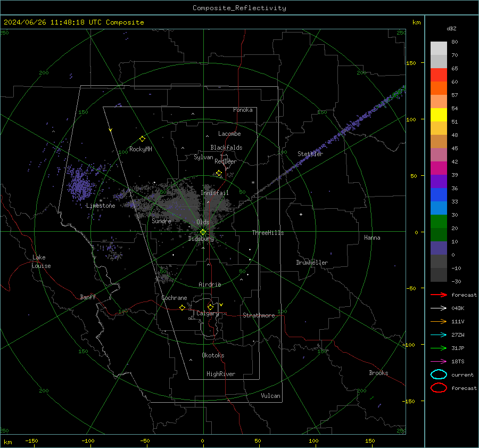
Task: Click white plus marker west of Hanna
Action: 301,214
